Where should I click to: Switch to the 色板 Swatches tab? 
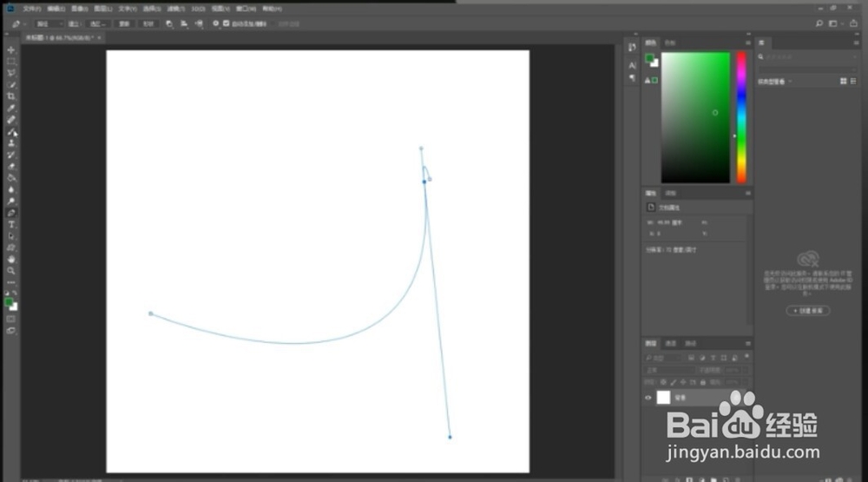[670, 43]
